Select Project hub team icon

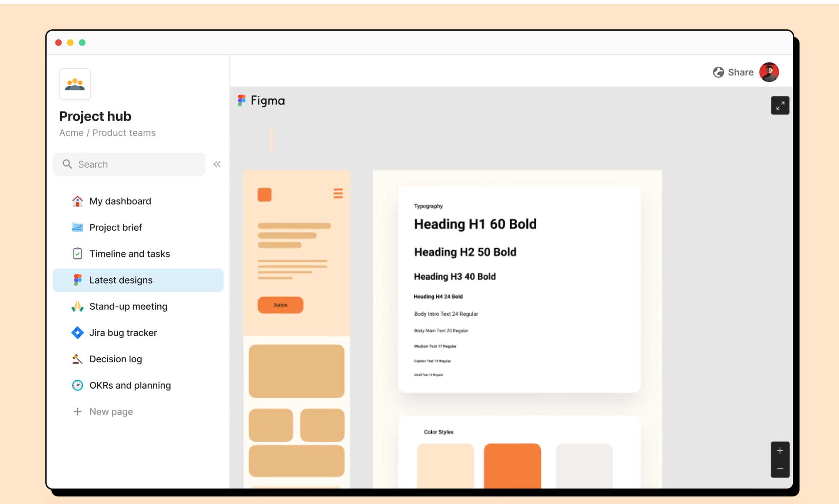(75, 83)
